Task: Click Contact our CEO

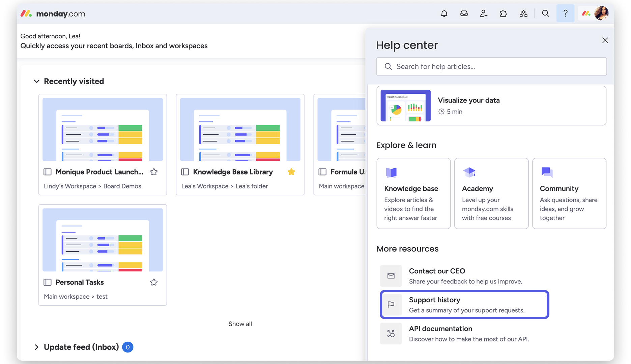Action: pyautogui.click(x=464, y=276)
